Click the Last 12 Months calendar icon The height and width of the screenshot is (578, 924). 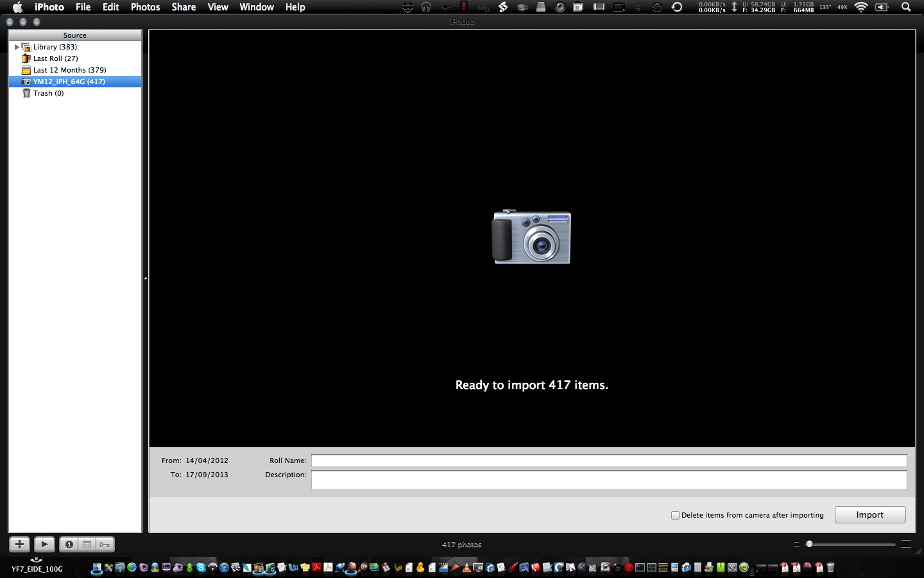[x=26, y=70]
